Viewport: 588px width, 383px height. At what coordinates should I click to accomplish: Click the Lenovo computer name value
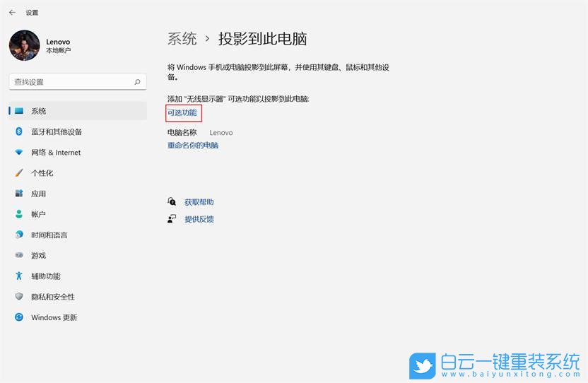[221, 132]
